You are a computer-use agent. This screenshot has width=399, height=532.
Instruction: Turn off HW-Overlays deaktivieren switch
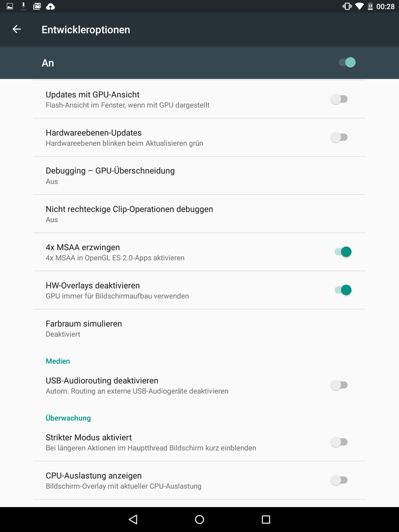(x=343, y=290)
